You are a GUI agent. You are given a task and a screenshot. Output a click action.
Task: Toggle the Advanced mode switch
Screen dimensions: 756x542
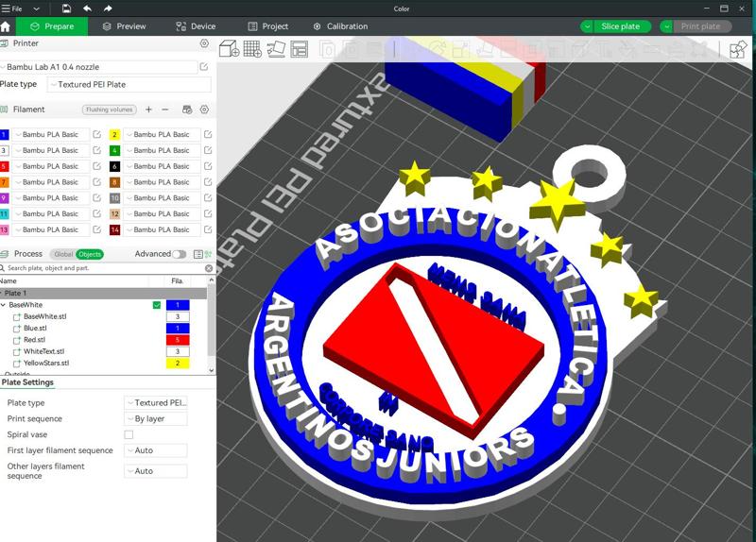coord(180,254)
